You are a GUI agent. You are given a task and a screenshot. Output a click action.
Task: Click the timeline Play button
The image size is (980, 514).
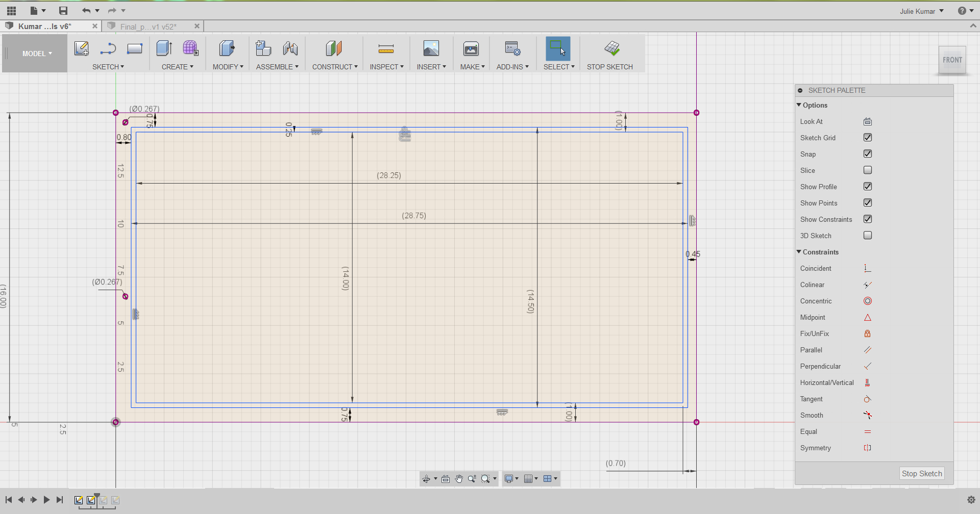(x=46, y=500)
